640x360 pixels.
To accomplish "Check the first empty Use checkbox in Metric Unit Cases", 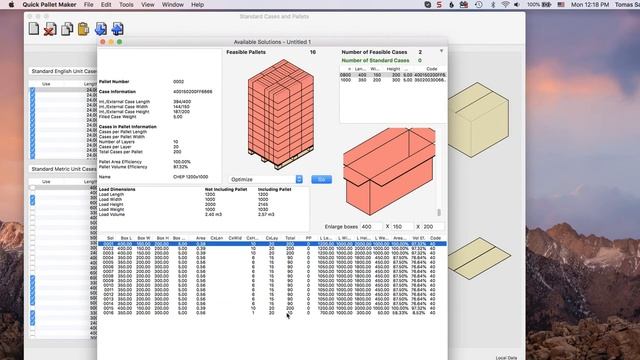I will [x=33, y=188].
